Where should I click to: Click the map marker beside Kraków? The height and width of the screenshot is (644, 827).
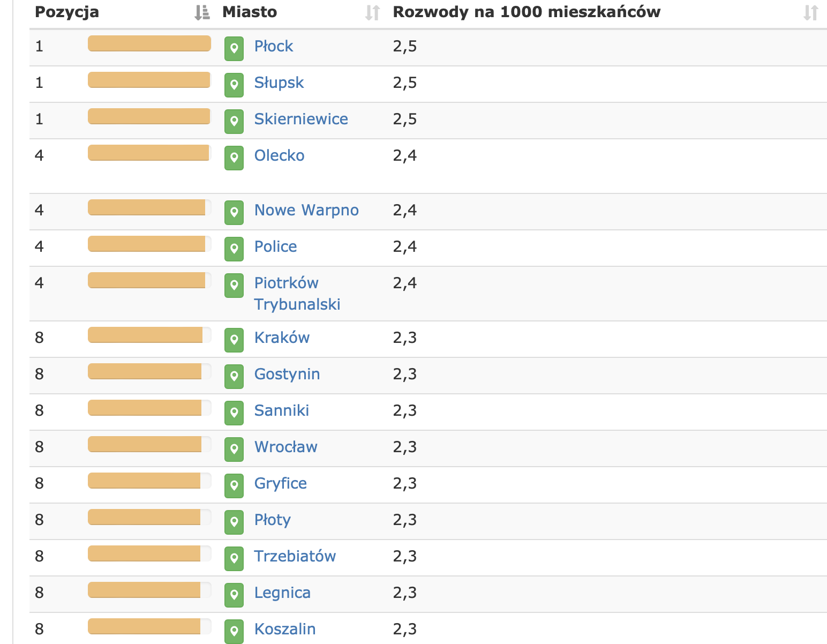(x=234, y=340)
